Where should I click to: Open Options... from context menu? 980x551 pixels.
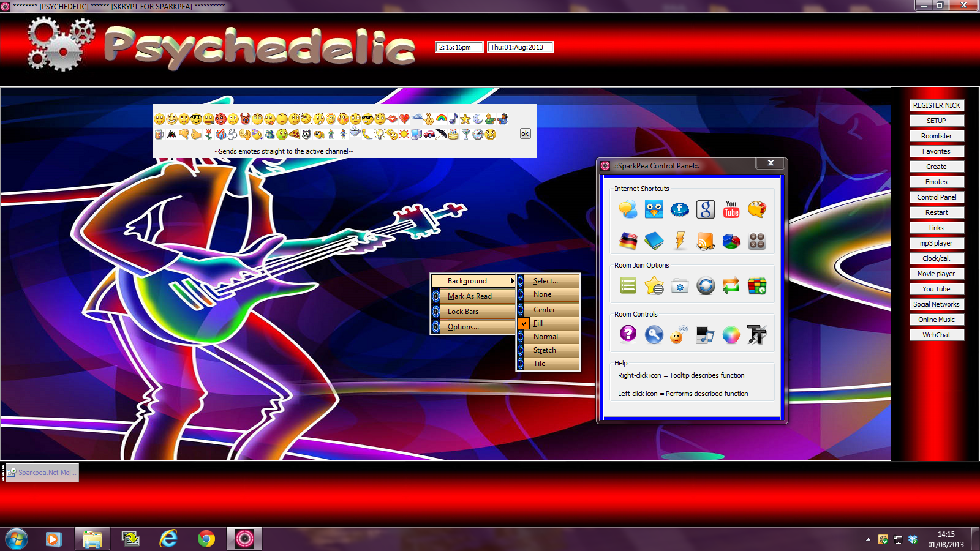pyautogui.click(x=473, y=327)
